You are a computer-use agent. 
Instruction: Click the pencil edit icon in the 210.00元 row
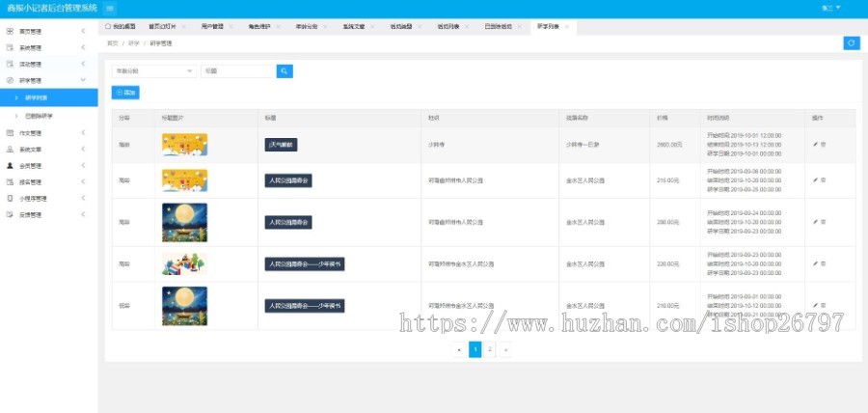point(815,305)
